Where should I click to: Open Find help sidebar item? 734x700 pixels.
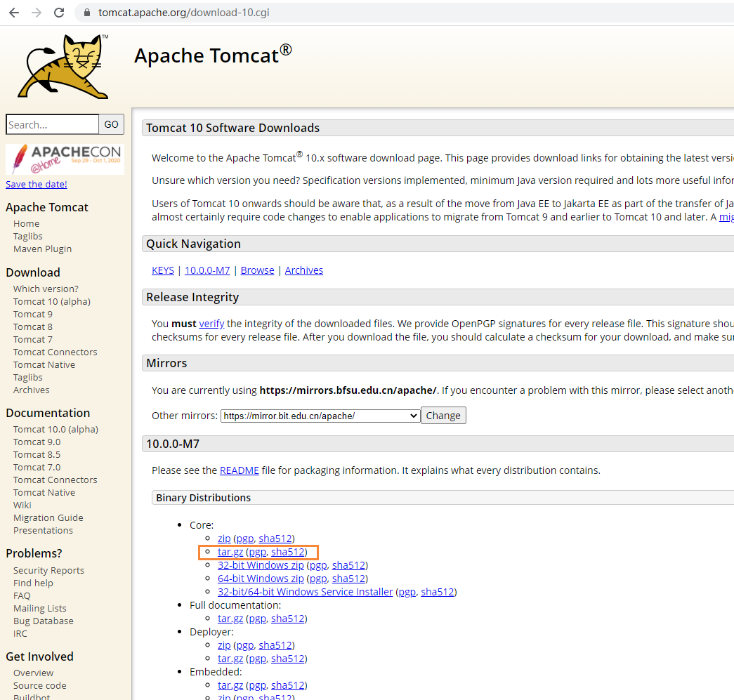(33, 583)
